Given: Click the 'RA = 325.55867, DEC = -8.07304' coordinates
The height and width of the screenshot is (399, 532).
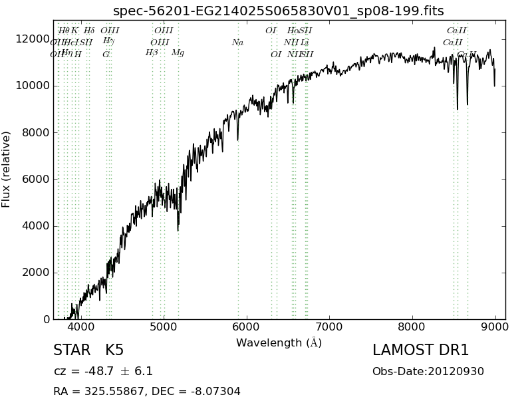Looking at the screenshot, I should point(147,391).
